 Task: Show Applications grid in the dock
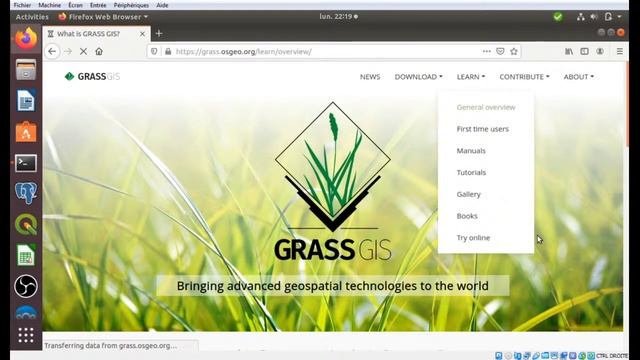point(26,335)
